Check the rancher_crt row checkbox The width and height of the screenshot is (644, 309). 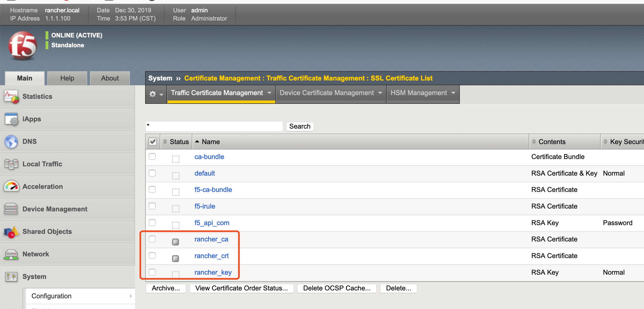tap(152, 256)
